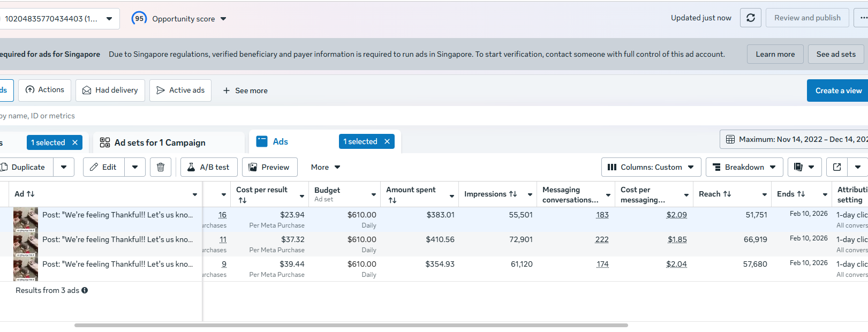Open the export/share arrow icon
The image size is (868, 332).
pos(837,167)
